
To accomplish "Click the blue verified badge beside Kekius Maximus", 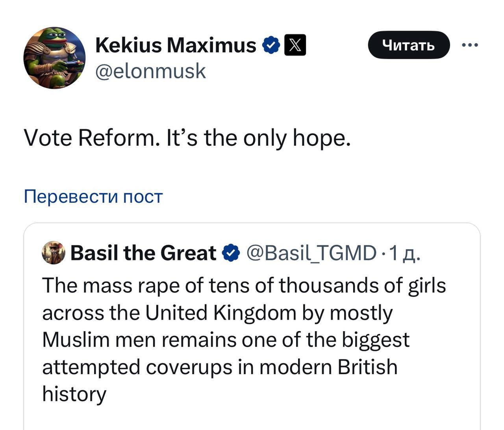I will click(271, 45).
